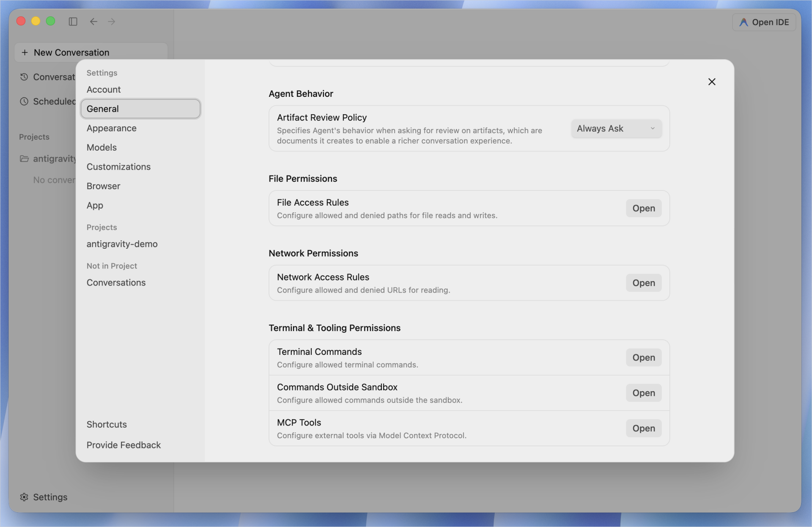This screenshot has width=812, height=527.
Task: Click the macOS yellow minimize button
Action: pos(36,21)
